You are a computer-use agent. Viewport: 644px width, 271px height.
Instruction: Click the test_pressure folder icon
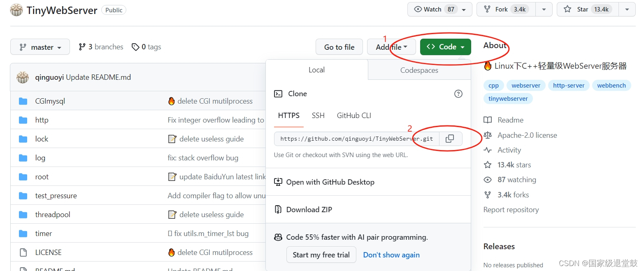click(x=23, y=196)
